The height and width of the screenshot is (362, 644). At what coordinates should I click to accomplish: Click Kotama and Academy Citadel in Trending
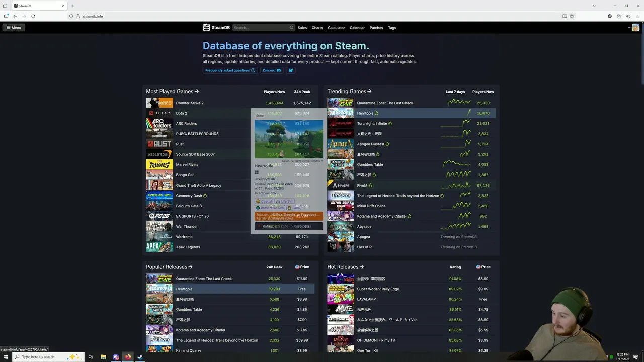coord(381,216)
